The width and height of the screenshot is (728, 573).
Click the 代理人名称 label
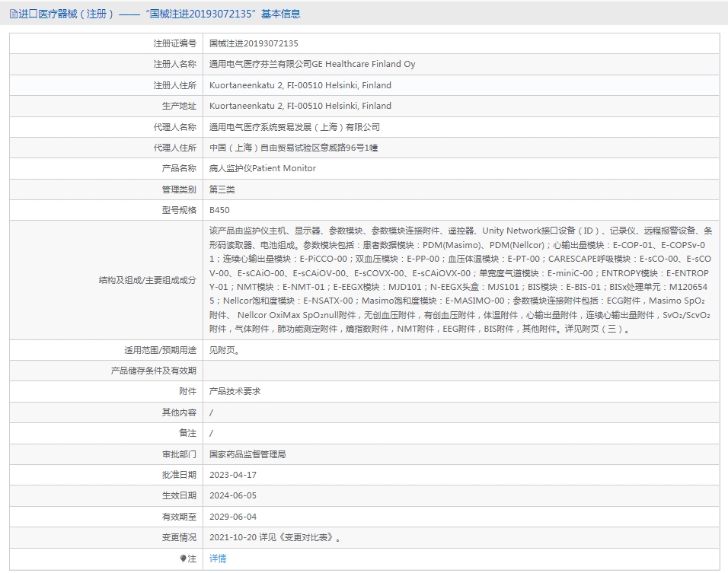pos(175,127)
